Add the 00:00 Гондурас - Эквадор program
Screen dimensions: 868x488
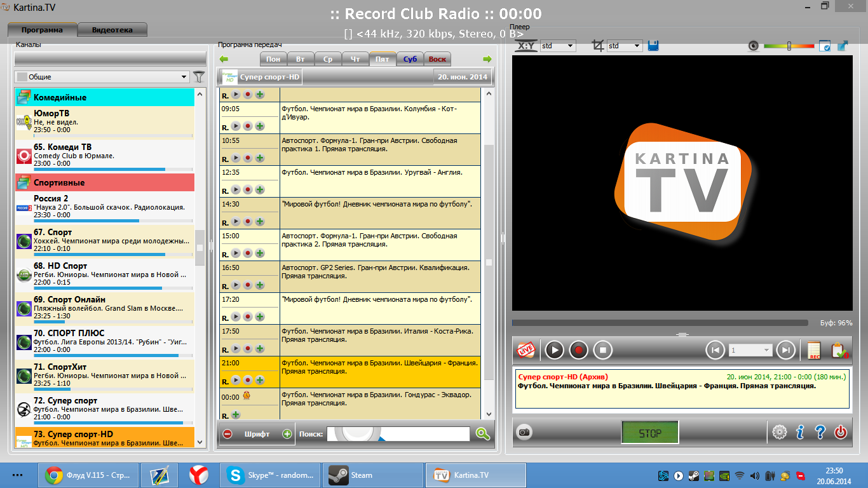coord(236,414)
